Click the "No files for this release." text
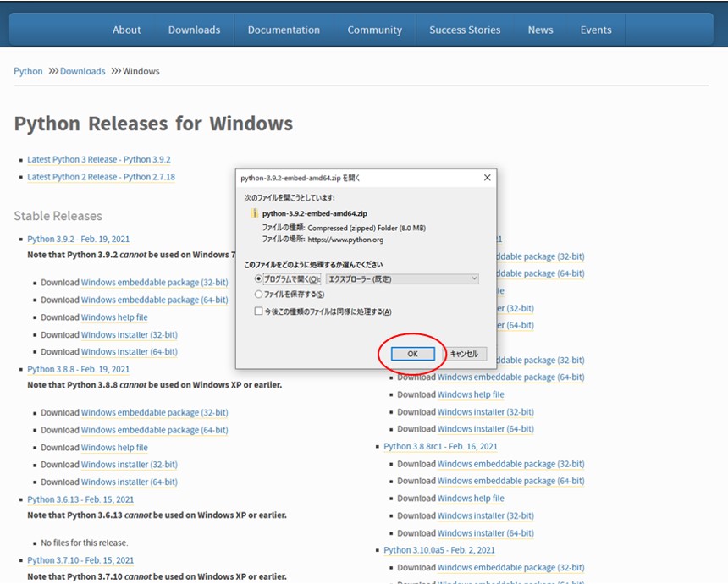 tap(85, 543)
